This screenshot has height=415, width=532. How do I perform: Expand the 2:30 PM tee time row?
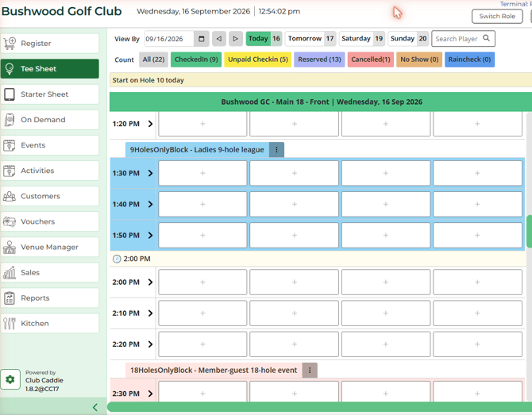150,394
